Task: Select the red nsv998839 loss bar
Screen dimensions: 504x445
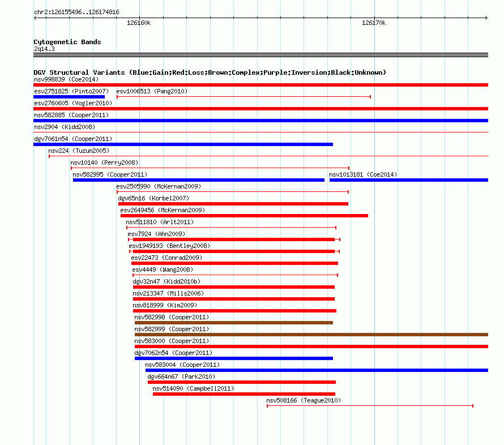Action: [260, 85]
